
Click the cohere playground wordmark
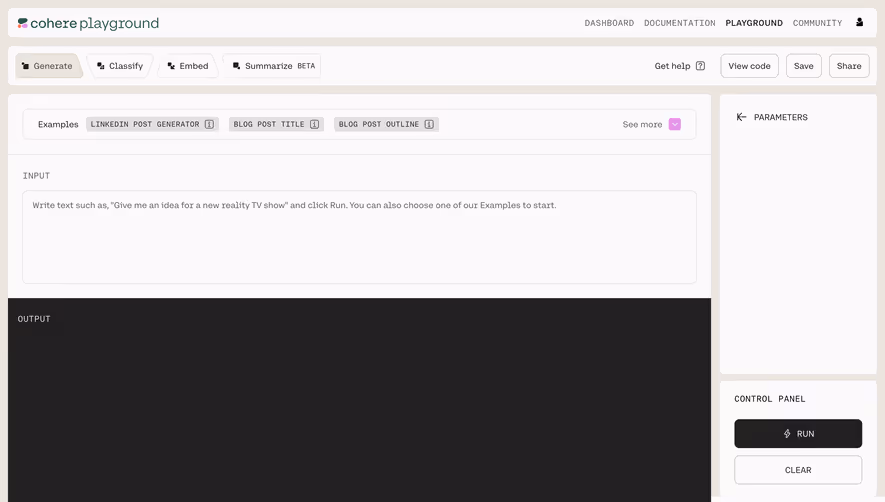point(94,23)
